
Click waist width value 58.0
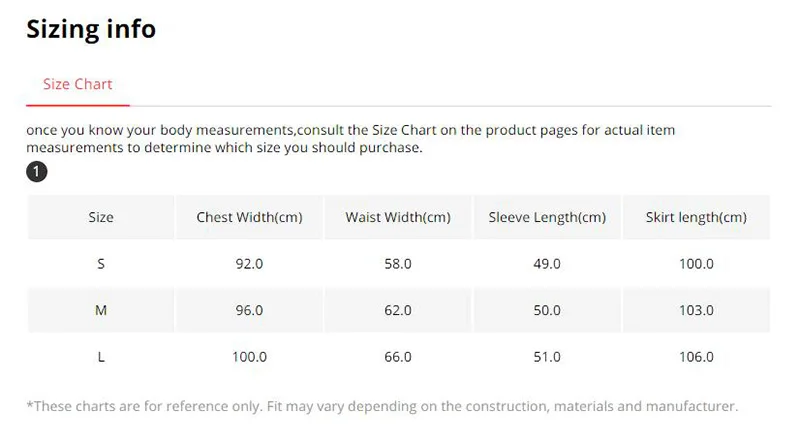coord(398,264)
